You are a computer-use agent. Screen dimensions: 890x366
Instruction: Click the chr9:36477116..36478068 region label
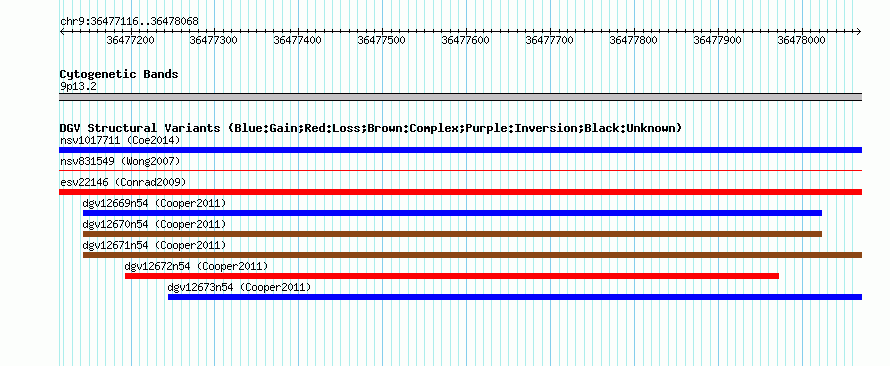[129, 22]
